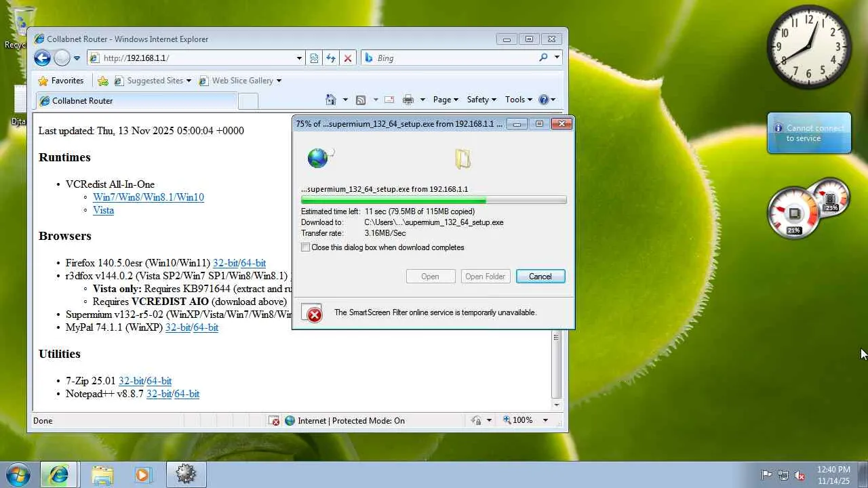Screen dimensions: 868x488
Task: Click the analog clock desktop gadget
Action: pos(809,47)
